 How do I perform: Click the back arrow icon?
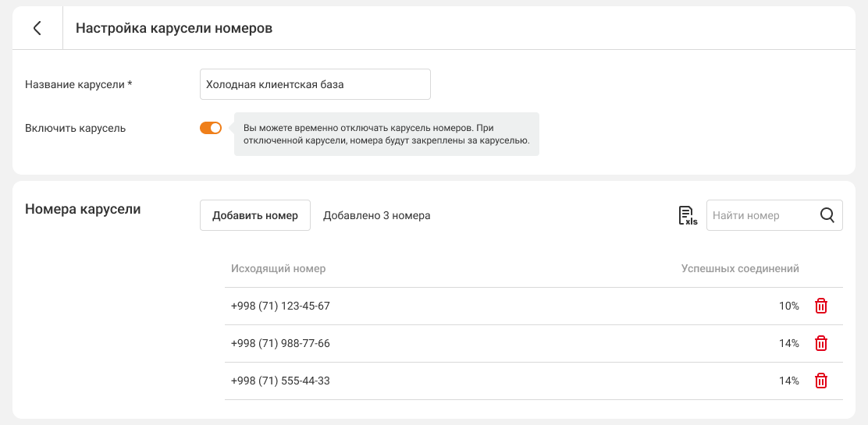[x=37, y=28]
